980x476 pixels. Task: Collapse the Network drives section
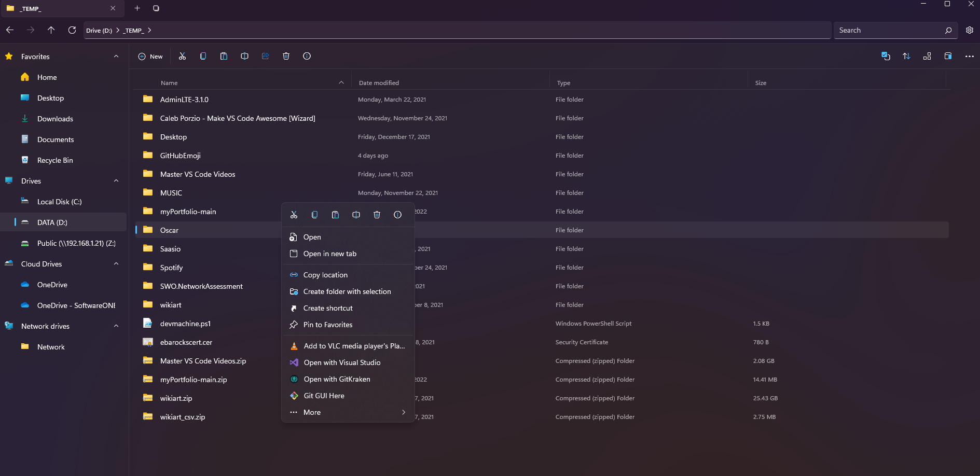click(116, 326)
